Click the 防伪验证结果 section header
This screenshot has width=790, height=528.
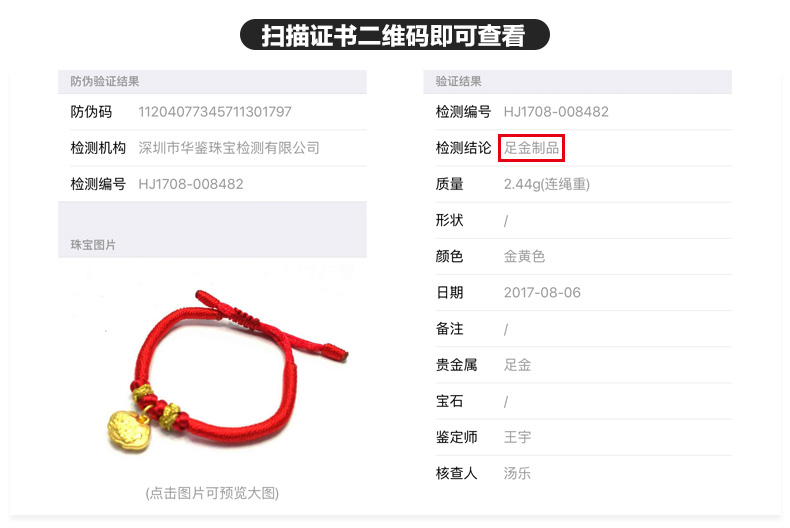point(104,81)
